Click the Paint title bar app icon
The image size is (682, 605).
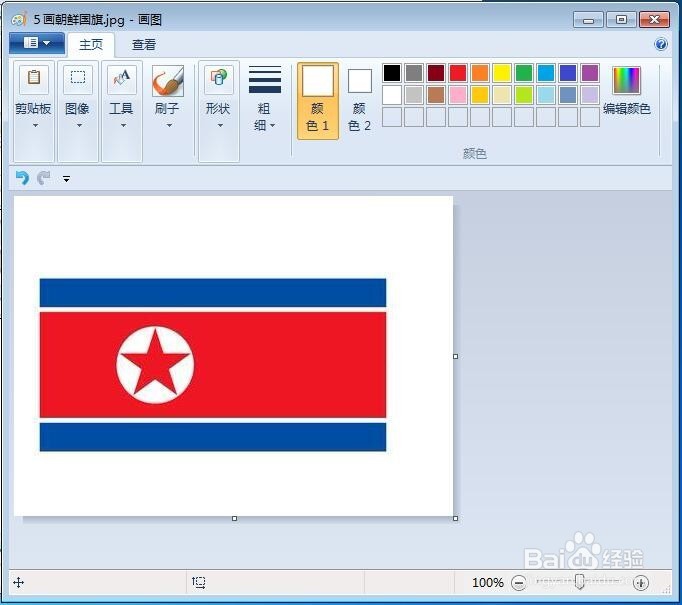(x=20, y=19)
